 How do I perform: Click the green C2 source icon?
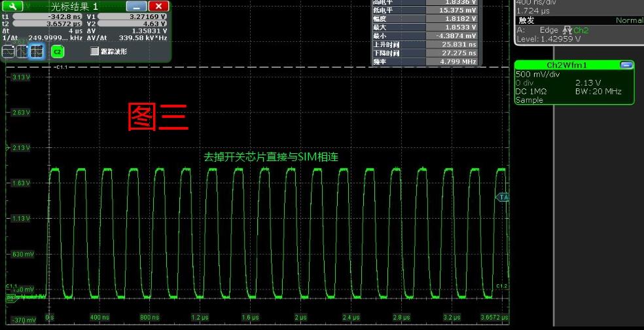pos(58,52)
